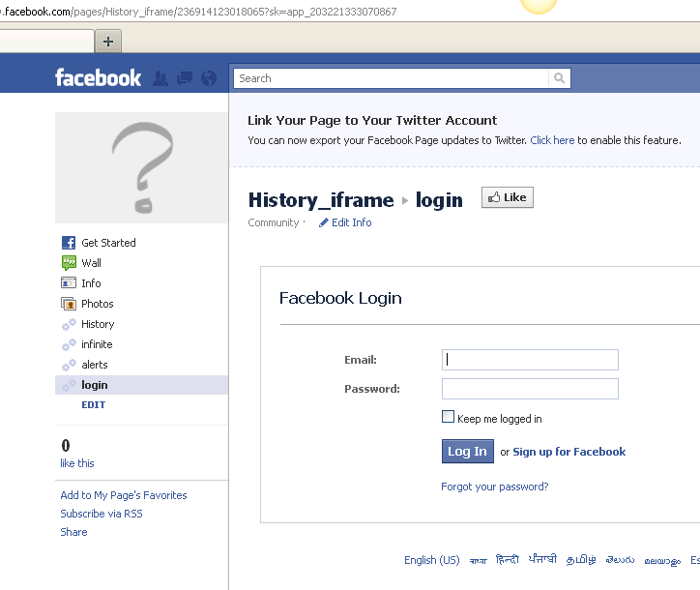Click the Facebook search box
Viewport: 700px width, 590px height.
pos(392,78)
